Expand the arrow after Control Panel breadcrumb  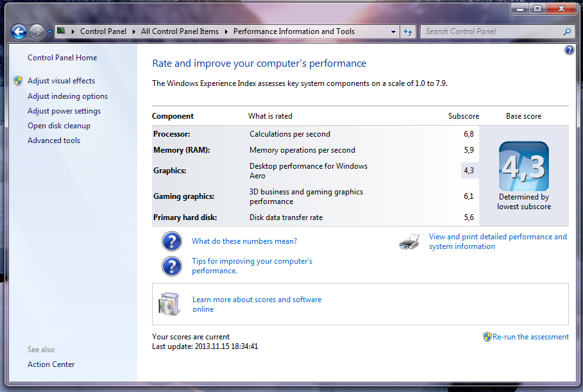click(134, 31)
